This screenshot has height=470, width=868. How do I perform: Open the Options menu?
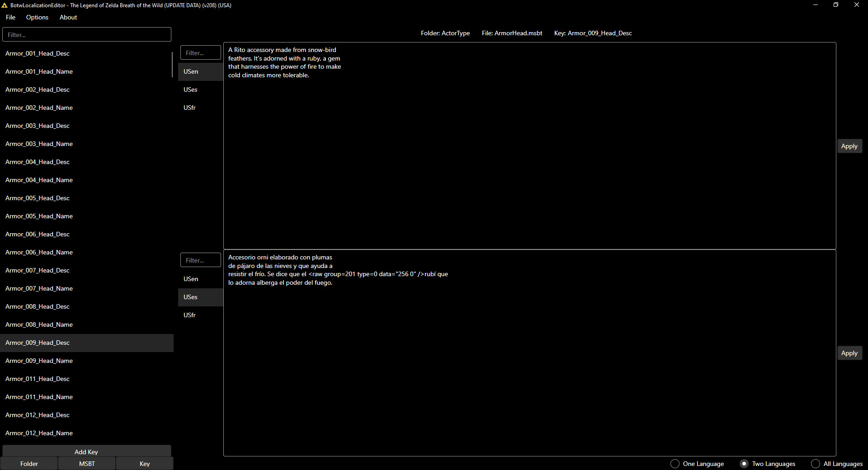[x=37, y=17]
